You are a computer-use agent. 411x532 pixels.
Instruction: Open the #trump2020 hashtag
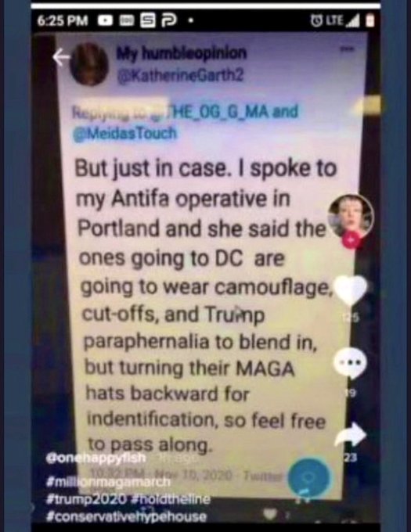[86, 499]
